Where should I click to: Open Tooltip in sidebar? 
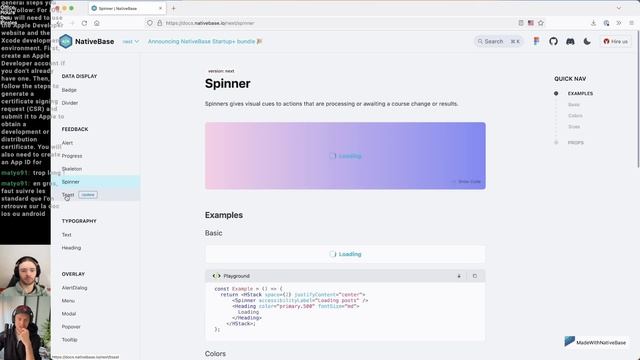tap(69, 340)
